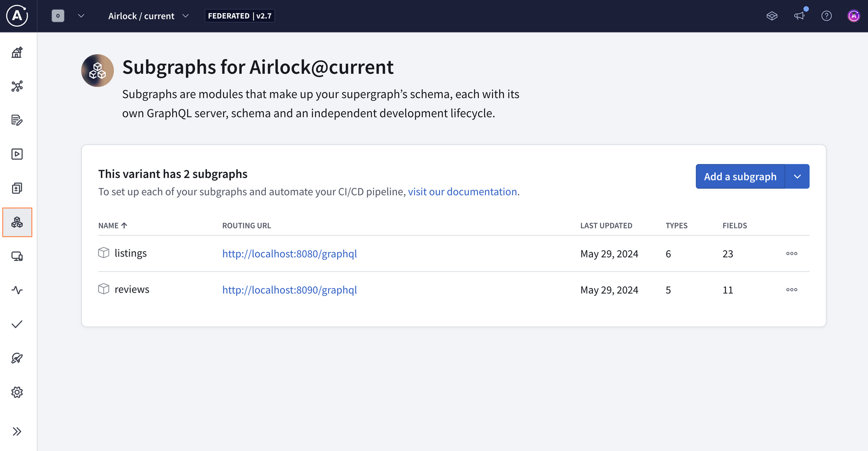This screenshot has height=451, width=868.
Task: Follow the visit our documentation link
Action: (x=462, y=191)
